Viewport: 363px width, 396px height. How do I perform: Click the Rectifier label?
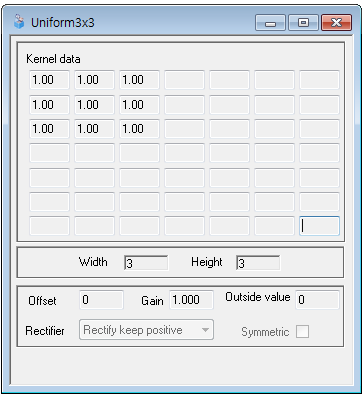(x=45, y=331)
